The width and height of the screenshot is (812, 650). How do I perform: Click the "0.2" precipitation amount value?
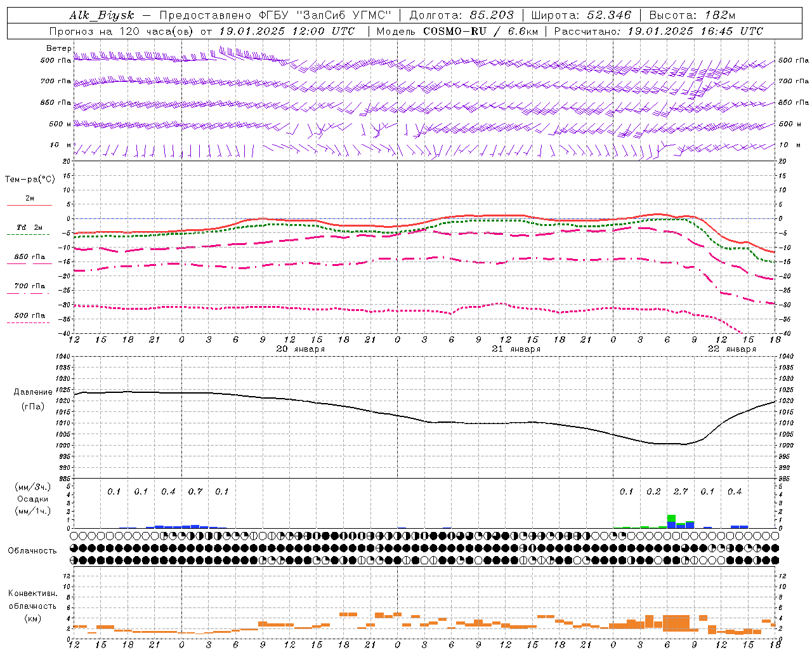pyautogui.click(x=653, y=492)
